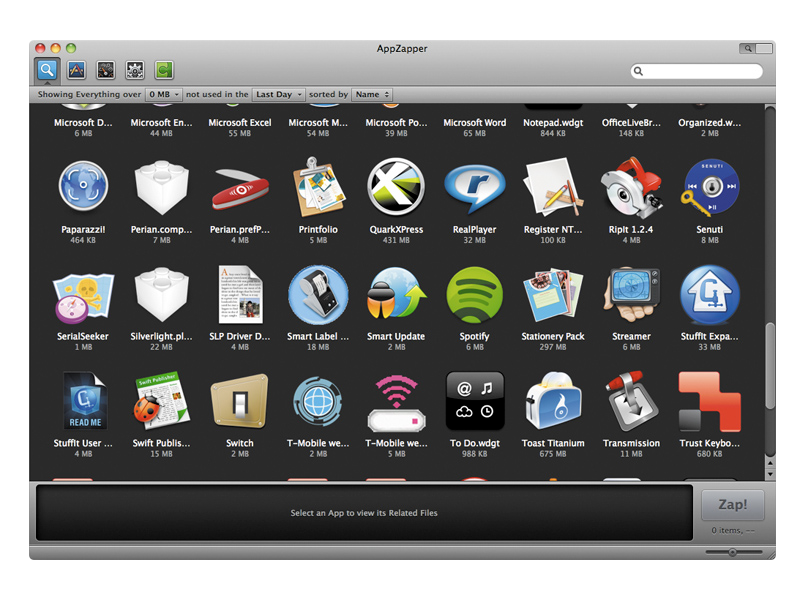Image resolution: width=800 pixels, height=600 pixels.
Task: Open the preference panes gear toolbar icon
Action: (x=135, y=70)
